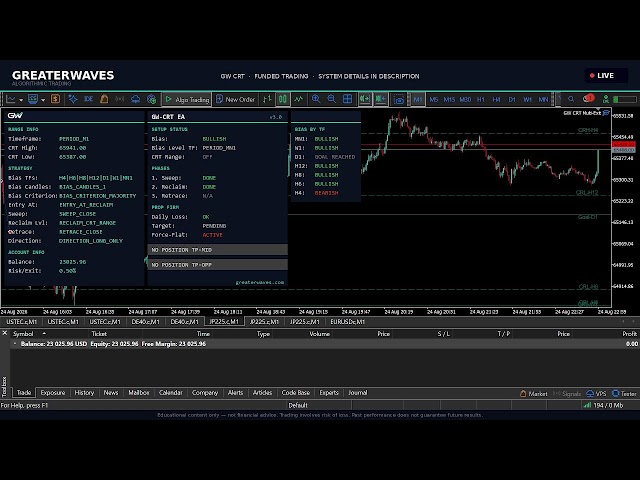Tile chart windows with grid icon

click(x=347, y=99)
